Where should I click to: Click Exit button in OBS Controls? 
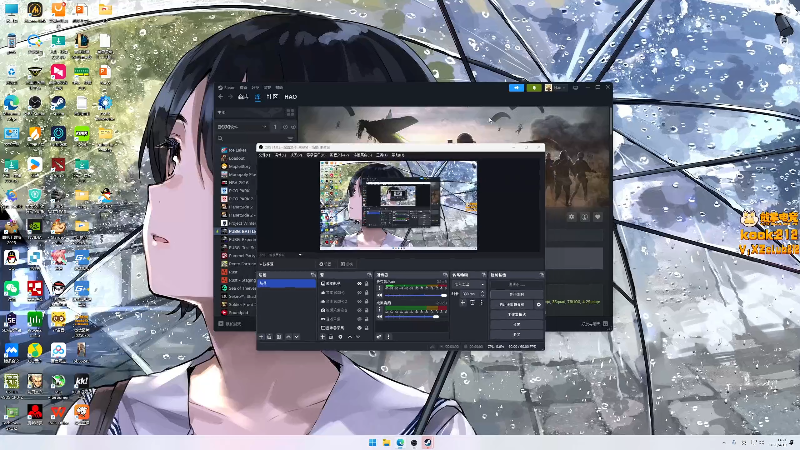pos(517,334)
